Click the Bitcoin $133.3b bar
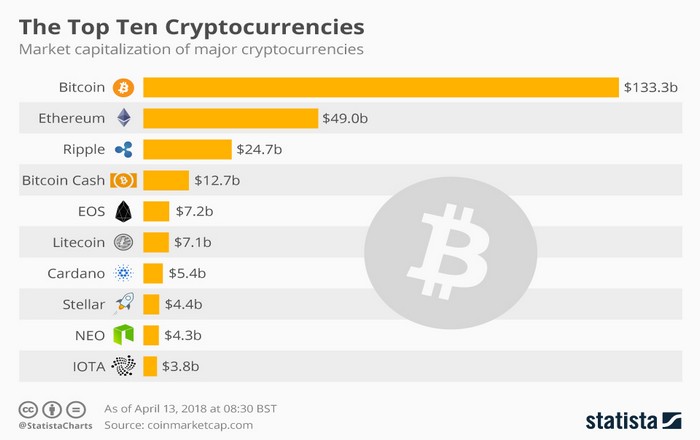 pyautogui.click(x=381, y=87)
